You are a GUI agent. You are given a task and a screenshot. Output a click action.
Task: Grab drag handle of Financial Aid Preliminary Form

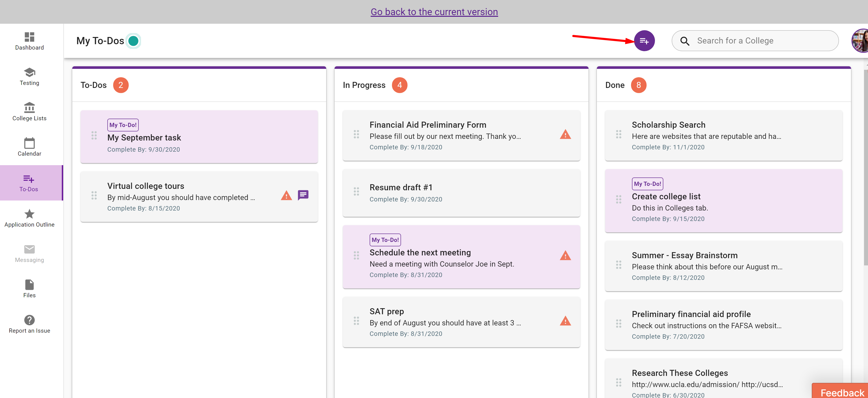356,135
